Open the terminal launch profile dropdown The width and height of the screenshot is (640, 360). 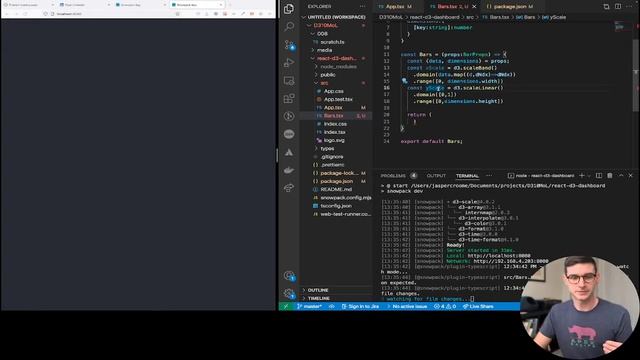coord(589,176)
